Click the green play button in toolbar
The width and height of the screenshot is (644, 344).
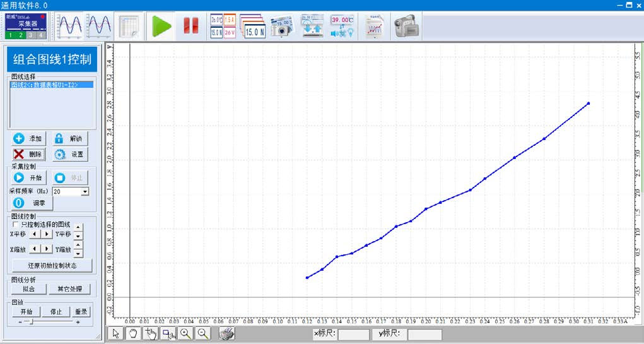click(162, 27)
